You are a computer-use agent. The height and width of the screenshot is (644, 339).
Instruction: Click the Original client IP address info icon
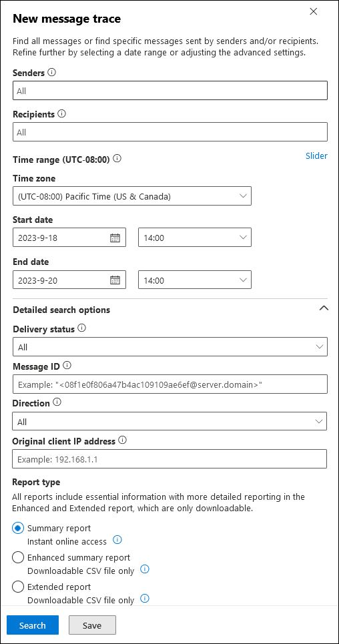click(x=122, y=440)
